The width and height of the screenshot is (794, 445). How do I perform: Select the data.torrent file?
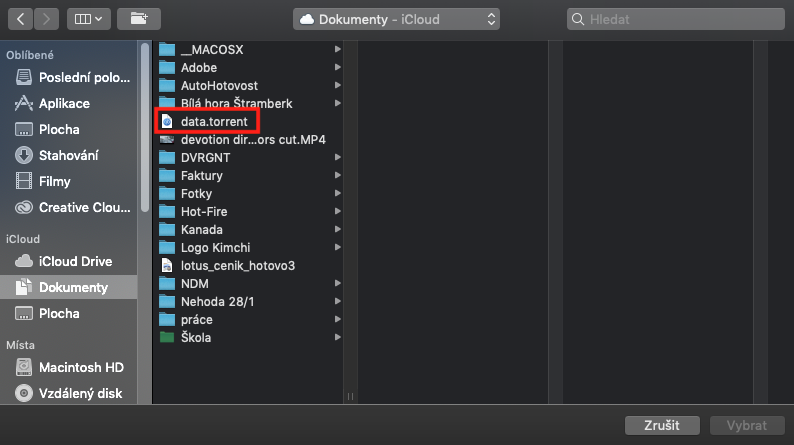(214, 121)
